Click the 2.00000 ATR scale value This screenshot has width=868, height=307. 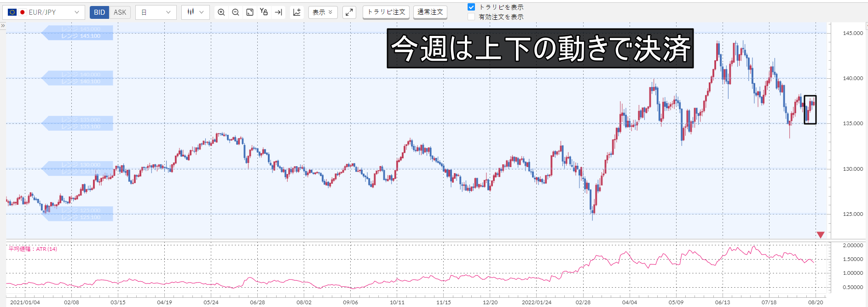tap(853, 245)
